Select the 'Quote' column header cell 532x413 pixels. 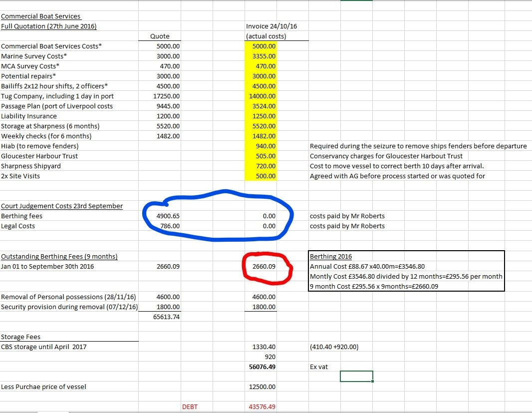tap(160, 36)
